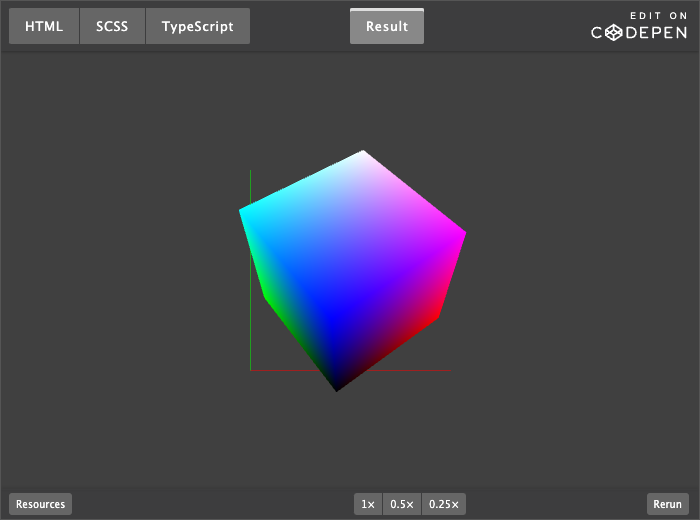
Task: Click the RGB color cube
Action: click(352, 271)
